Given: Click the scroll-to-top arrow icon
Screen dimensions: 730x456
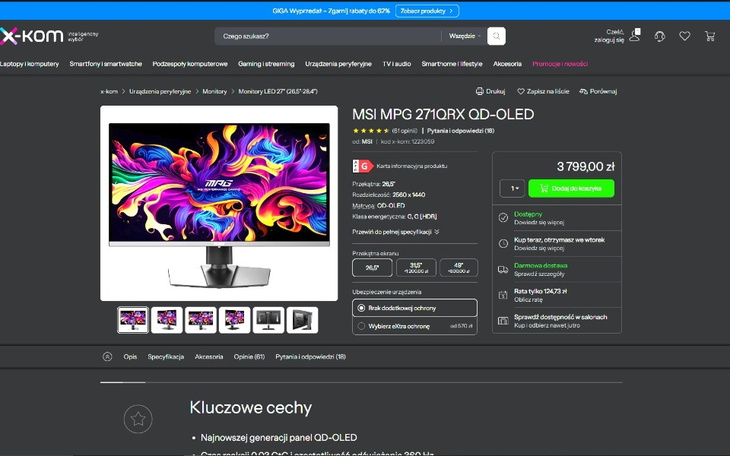Looking at the screenshot, I should pyautogui.click(x=108, y=357).
